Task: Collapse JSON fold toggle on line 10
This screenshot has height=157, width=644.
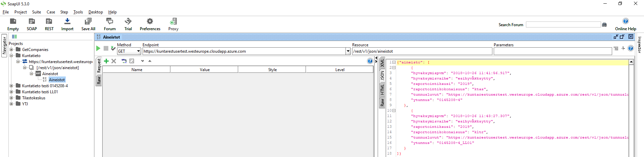Action: point(394,111)
